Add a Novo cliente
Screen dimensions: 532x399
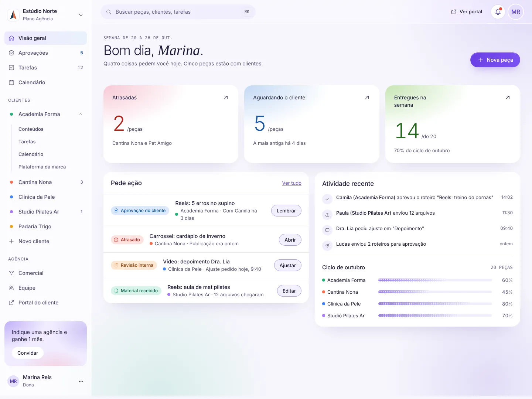45,241
